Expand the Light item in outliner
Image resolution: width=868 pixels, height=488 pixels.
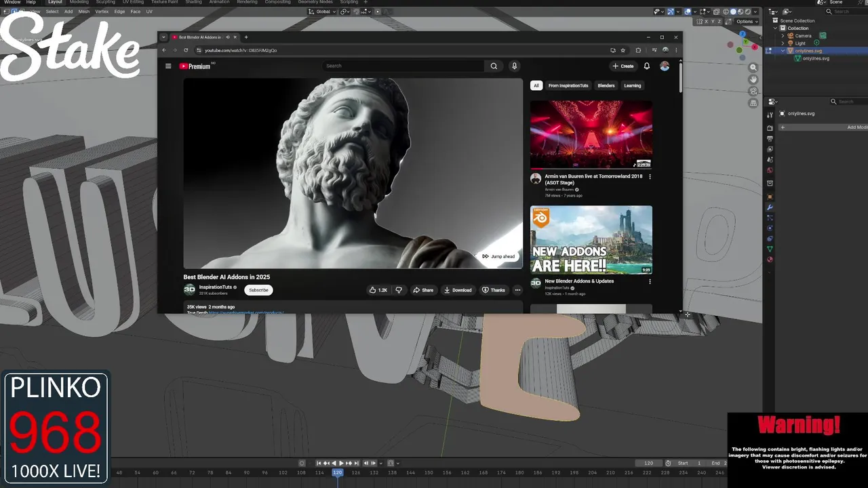[x=783, y=43]
